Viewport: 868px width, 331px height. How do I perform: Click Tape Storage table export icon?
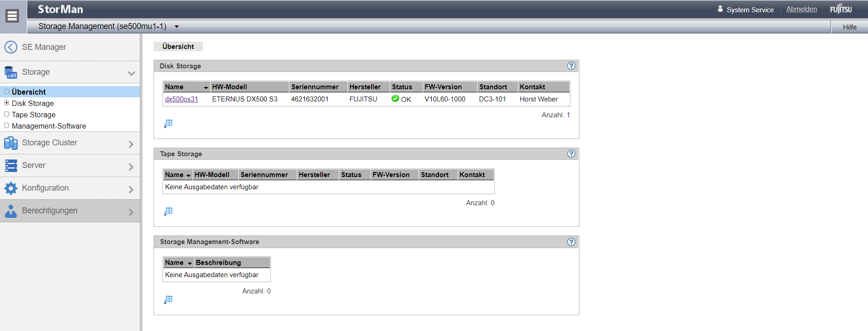(168, 211)
